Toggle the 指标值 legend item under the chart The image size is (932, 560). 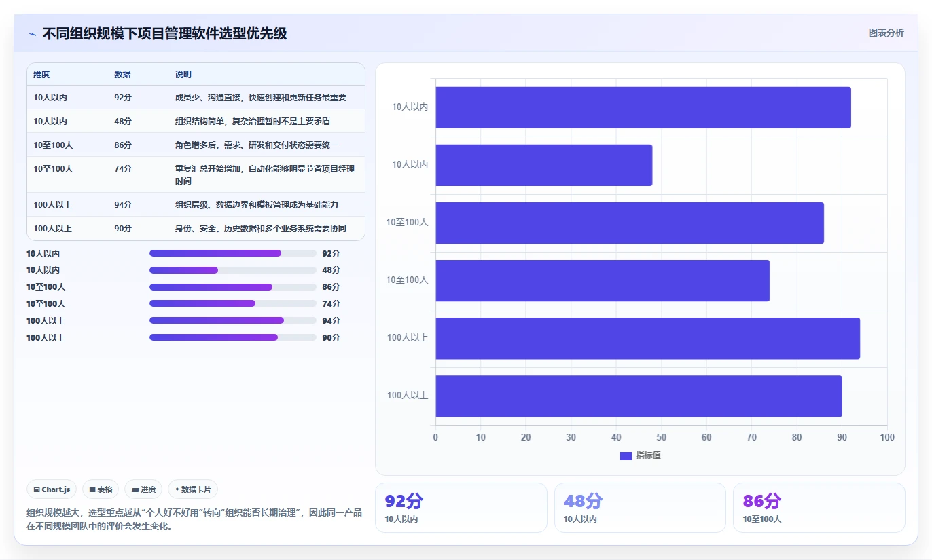pyautogui.click(x=640, y=455)
